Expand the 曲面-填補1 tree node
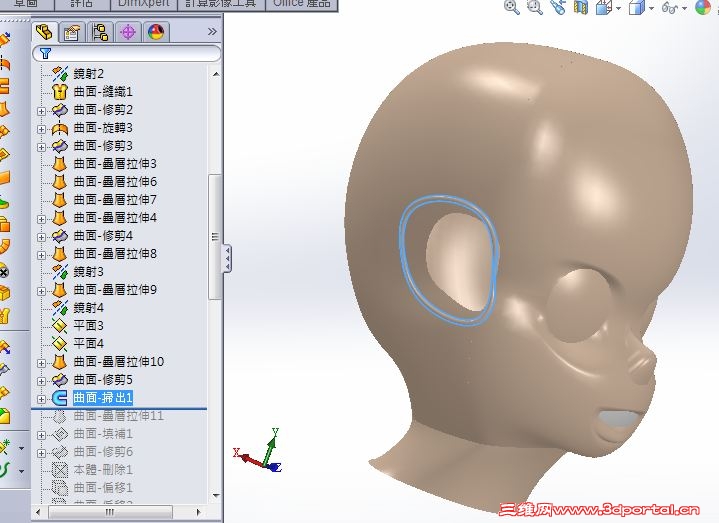719x523 pixels. click(41, 435)
